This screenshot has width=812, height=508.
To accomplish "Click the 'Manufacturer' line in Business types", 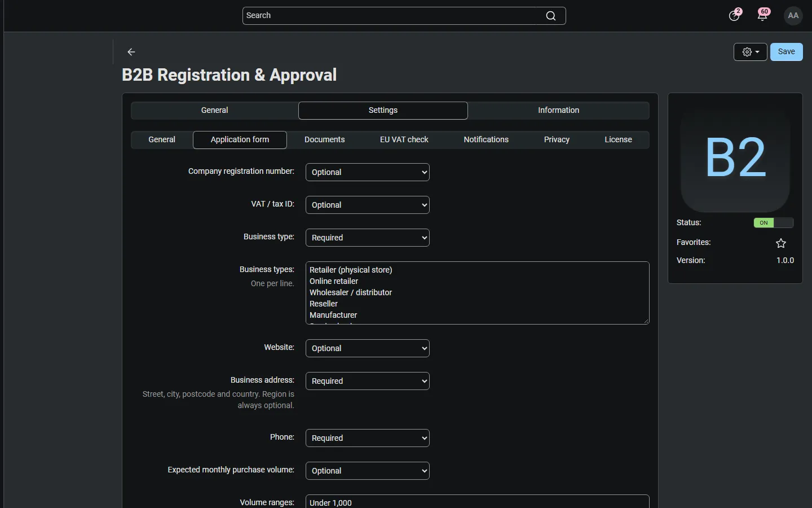I will (x=333, y=315).
